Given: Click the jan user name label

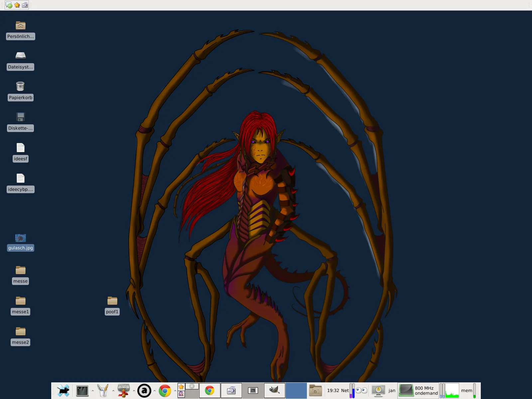Looking at the screenshot, I should pos(392,391).
